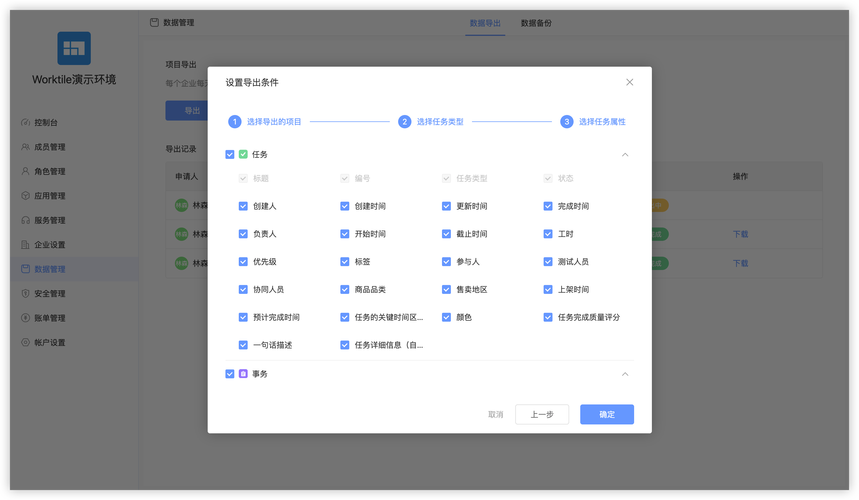Viewport: 859px width, 500px height.
Task: Uncheck the 负责人 checkbox
Action: click(x=243, y=234)
